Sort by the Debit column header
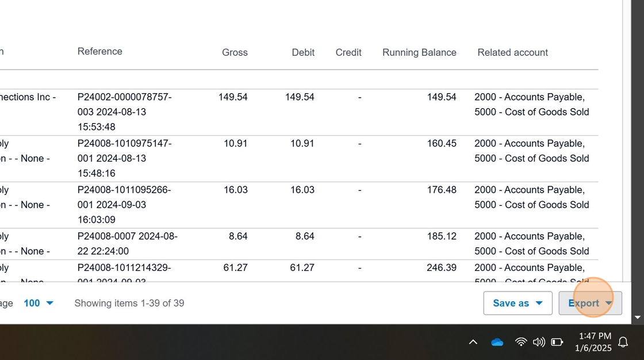Viewport: 644px width, 360px height. [x=303, y=52]
